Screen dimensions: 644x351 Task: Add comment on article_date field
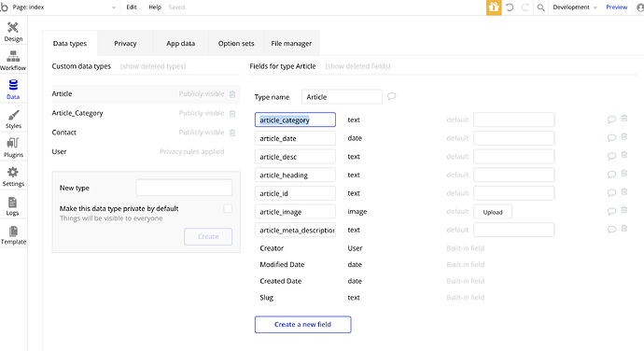tap(611, 137)
